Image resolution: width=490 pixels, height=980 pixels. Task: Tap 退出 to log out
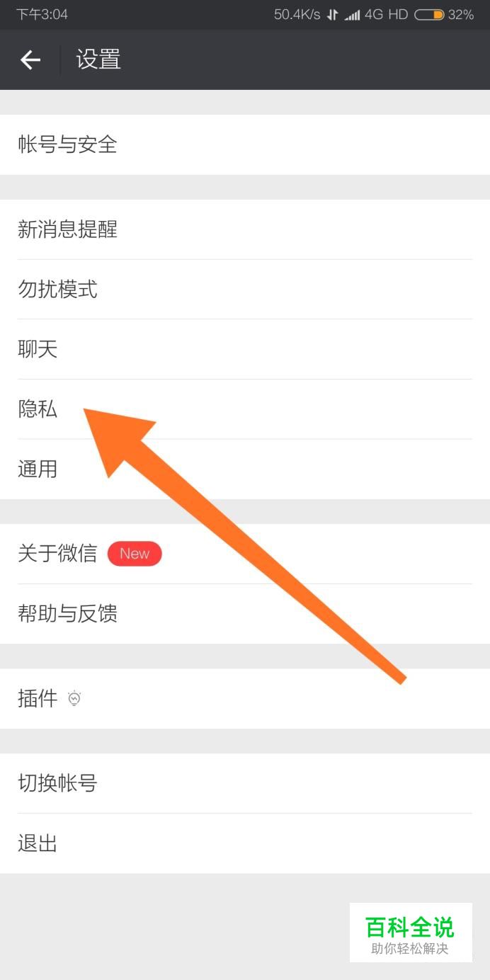pos(245,843)
